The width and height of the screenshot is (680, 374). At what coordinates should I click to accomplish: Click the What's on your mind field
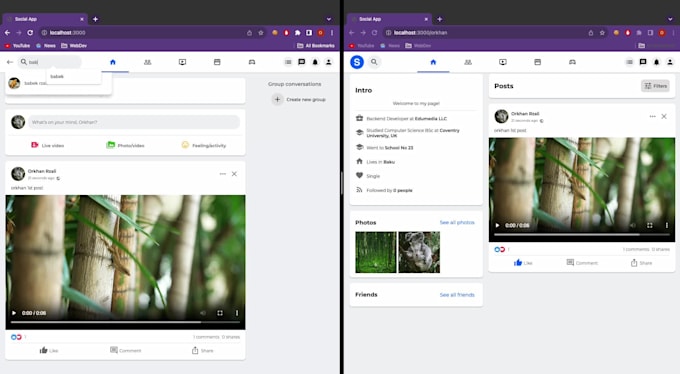coord(134,122)
